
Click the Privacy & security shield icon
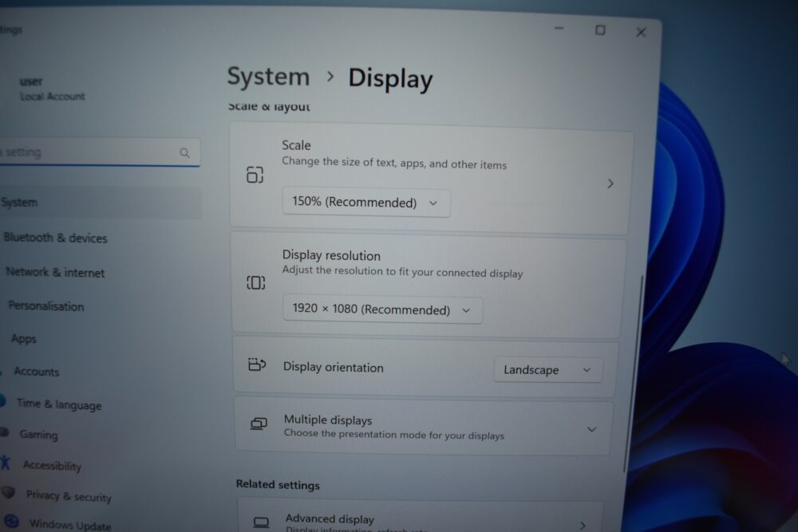click(x=8, y=492)
